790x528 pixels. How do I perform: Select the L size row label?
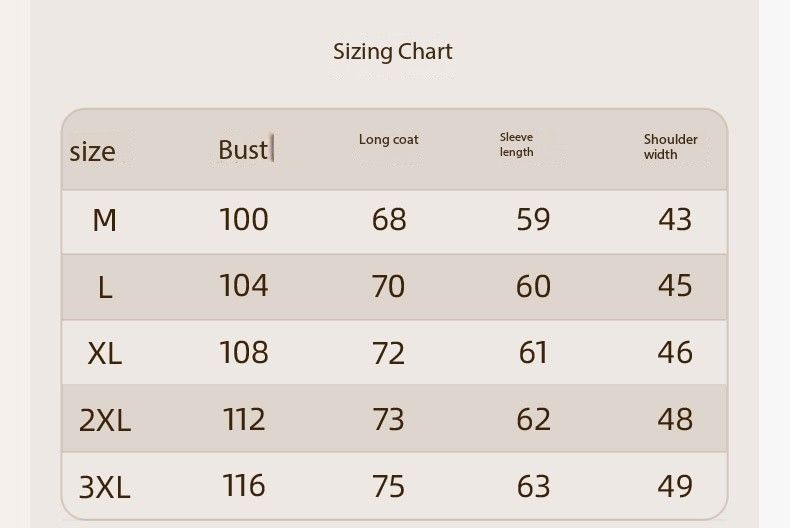coord(104,288)
